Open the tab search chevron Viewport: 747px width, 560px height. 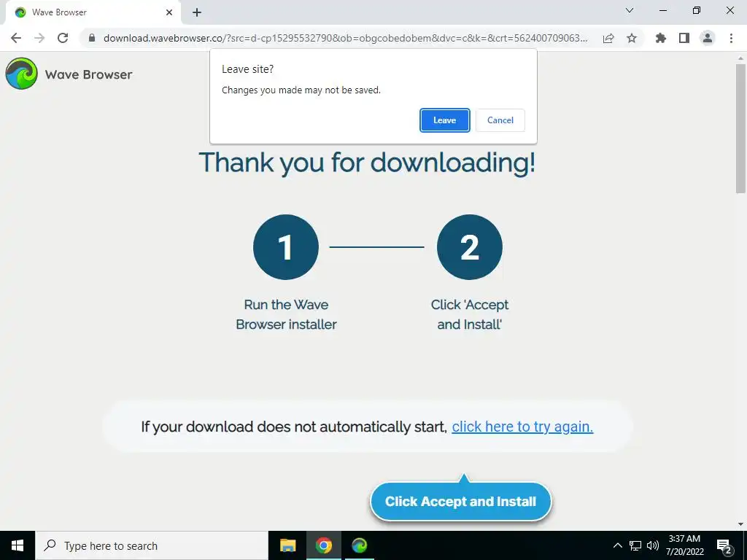click(630, 10)
